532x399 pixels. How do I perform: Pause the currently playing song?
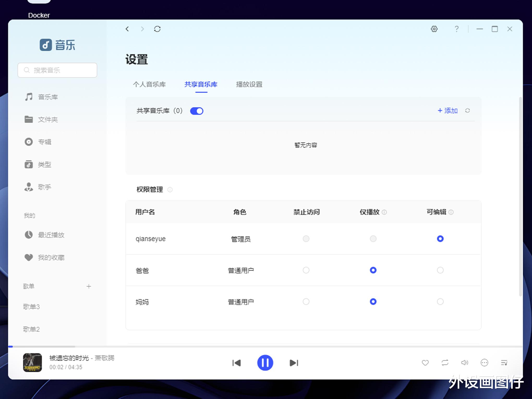click(265, 362)
